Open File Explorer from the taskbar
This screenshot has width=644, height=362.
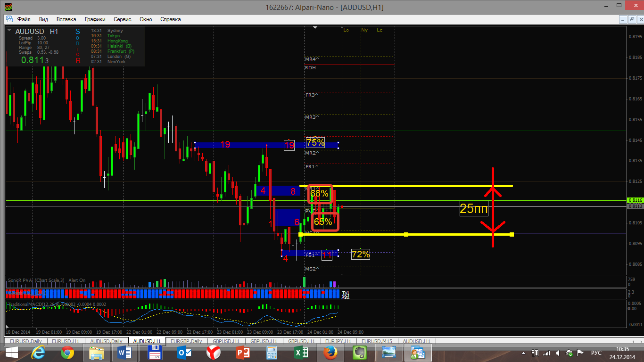point(97,353)
